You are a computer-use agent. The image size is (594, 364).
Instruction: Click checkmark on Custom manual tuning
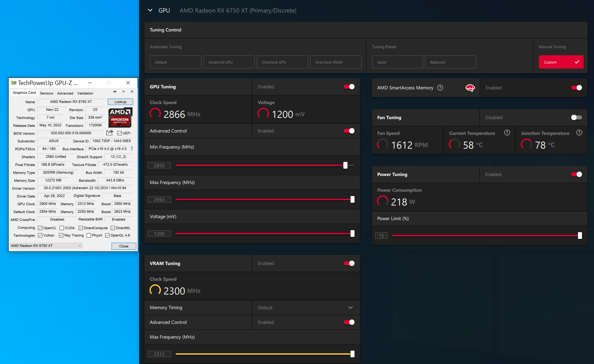[x=577, y=62]
